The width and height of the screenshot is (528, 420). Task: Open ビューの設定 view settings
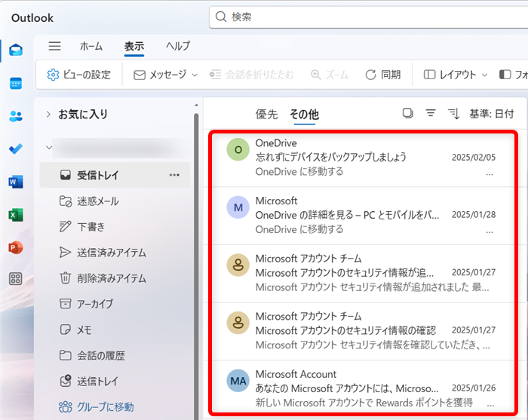pyautogui.click(x=78, y=75)
